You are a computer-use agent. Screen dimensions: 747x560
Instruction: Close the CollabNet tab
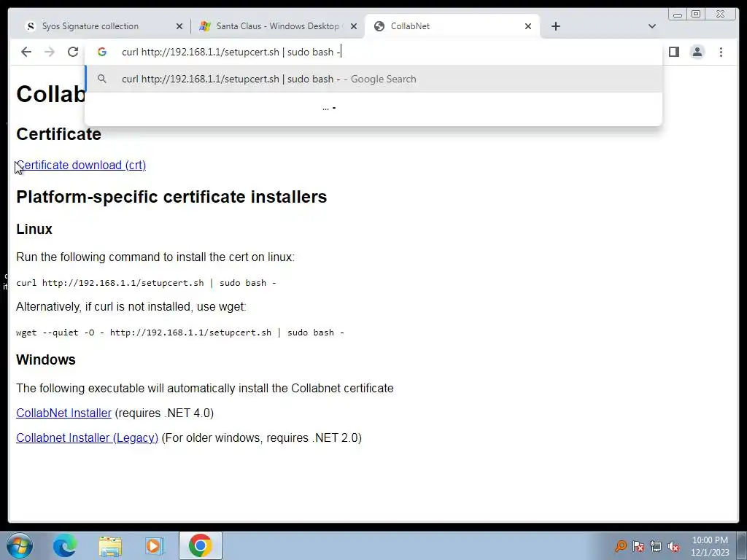pos(528,26)
